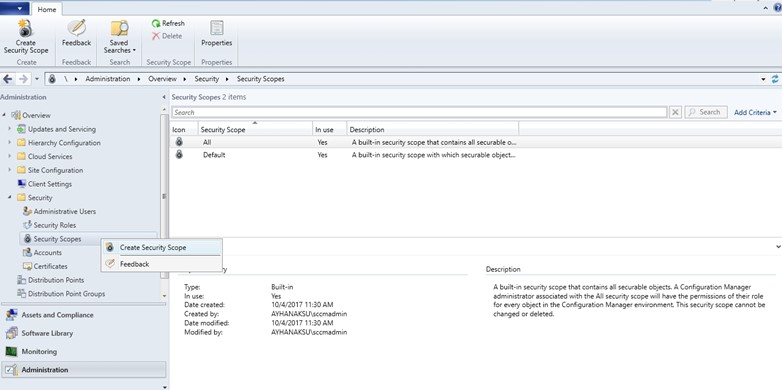Select Distribution Points in the tree
782x390 pixels.
point(50,280)
